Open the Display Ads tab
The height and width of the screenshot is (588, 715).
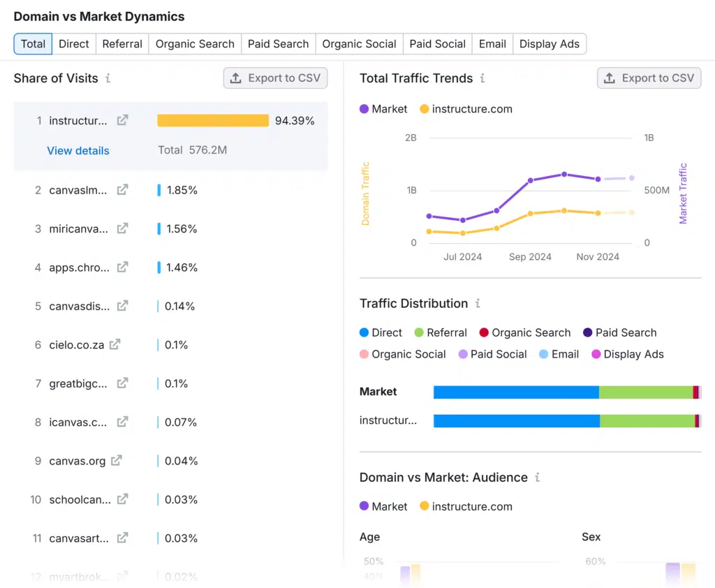550,44
